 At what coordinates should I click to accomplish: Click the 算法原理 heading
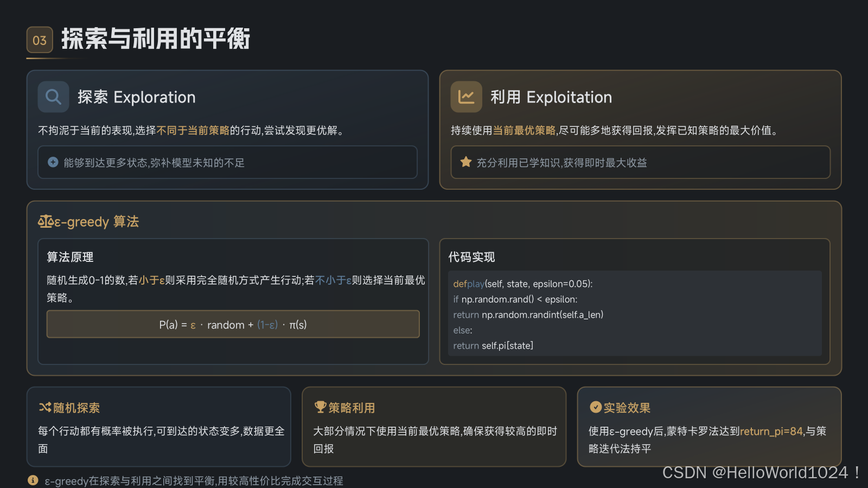[70, 257]
